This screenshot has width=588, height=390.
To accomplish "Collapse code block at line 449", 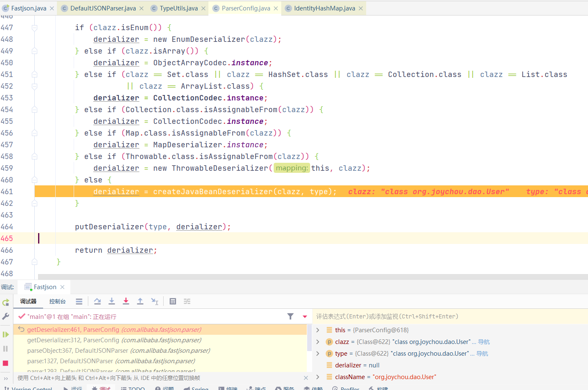I will (35, 51).
